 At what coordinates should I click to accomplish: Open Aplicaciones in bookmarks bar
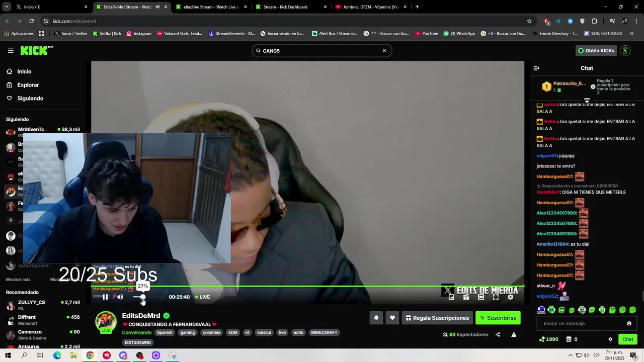tap(19, 34)
